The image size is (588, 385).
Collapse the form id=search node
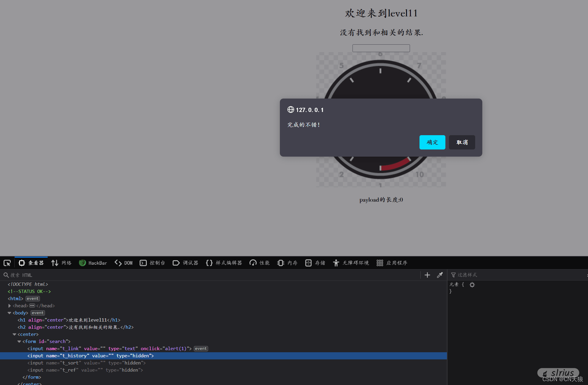19,341
